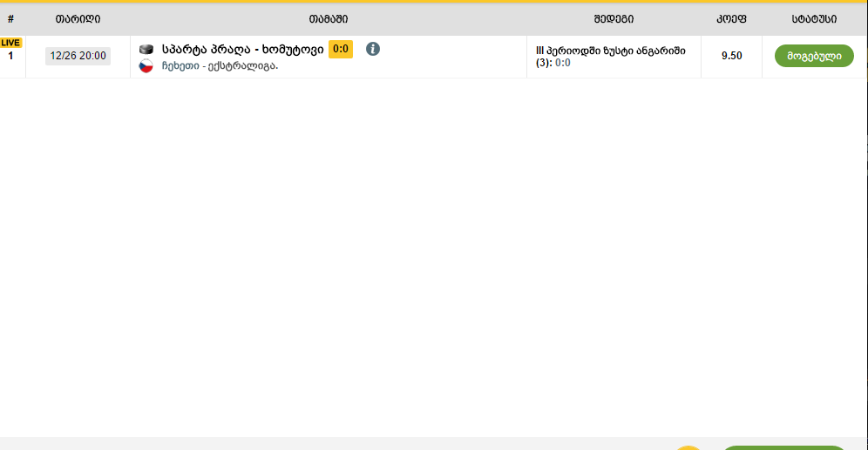Click the # column header

[10, 19]
